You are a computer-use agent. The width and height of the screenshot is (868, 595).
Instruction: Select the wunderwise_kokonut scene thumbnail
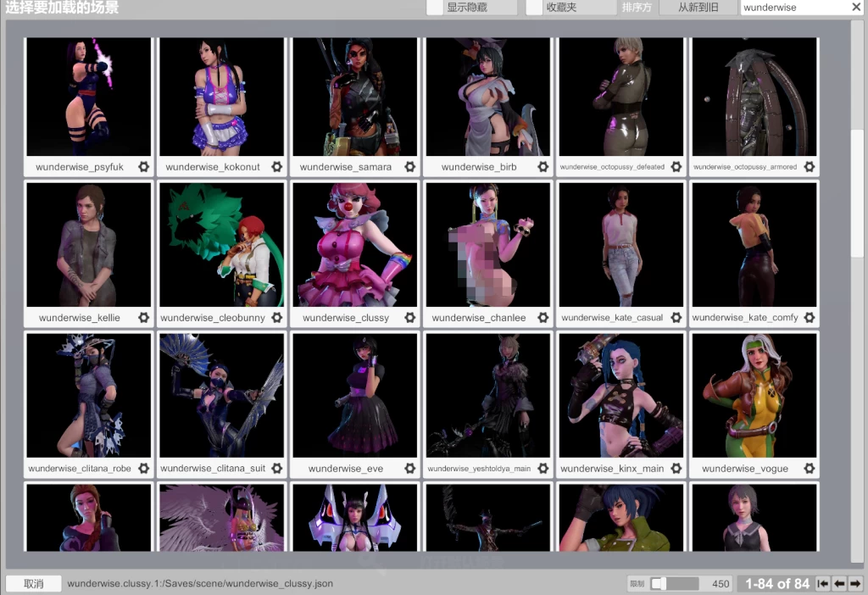click(x=222, y=97)
